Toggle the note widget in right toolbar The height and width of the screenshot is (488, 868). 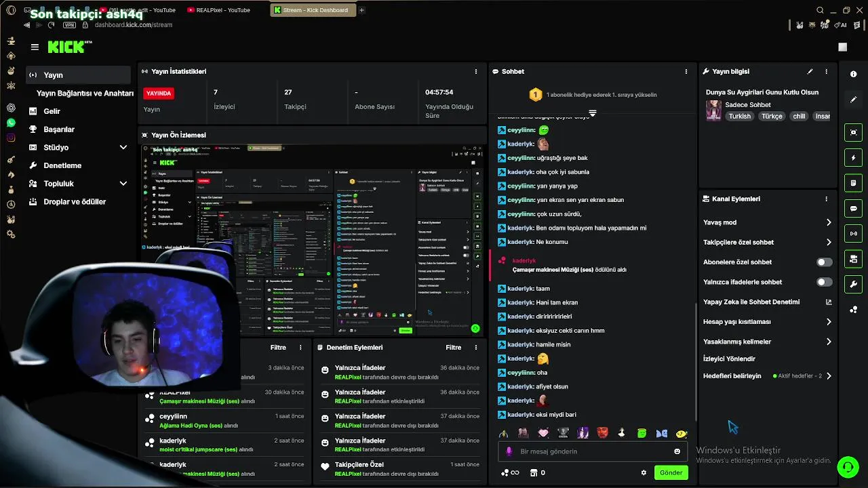pyautogui.click(x=853, y=183)
